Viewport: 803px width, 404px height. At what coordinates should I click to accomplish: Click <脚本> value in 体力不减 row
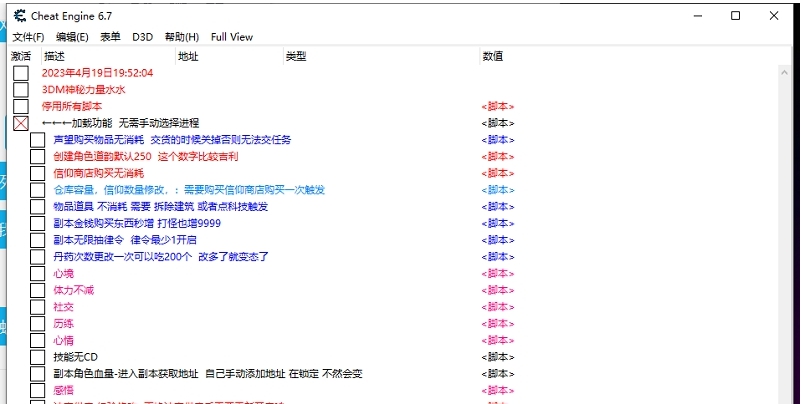click(x=498, y=290)
